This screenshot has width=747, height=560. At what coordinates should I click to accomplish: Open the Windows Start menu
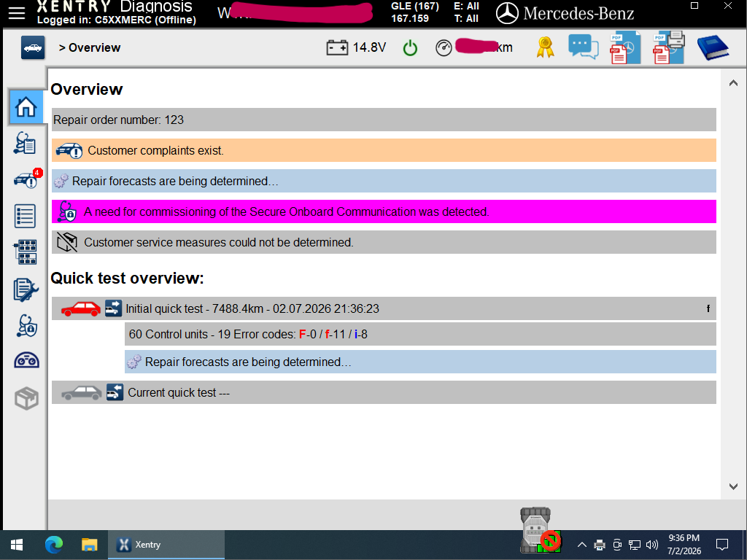pyautogui.click(x=17, y=545)
